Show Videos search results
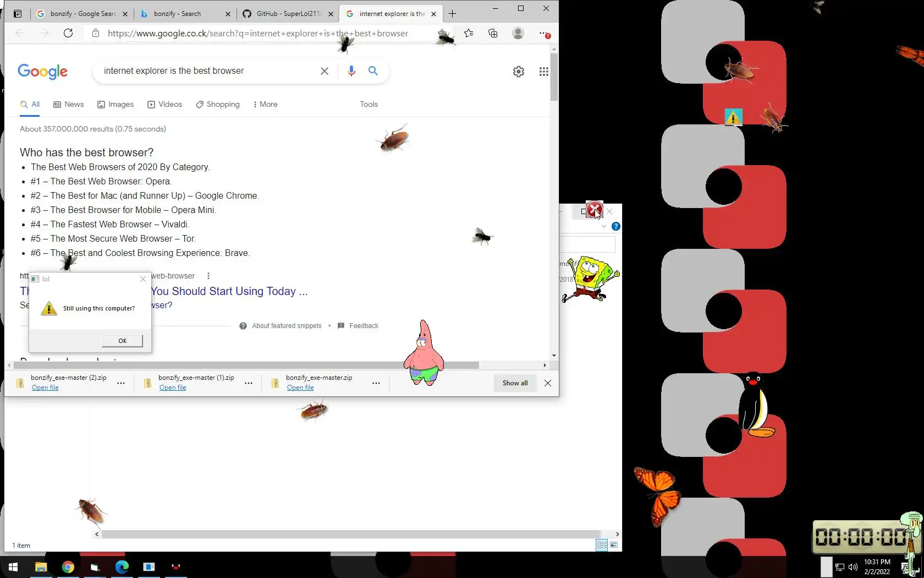This screenshot has height=578, width=924. (164, 105)
